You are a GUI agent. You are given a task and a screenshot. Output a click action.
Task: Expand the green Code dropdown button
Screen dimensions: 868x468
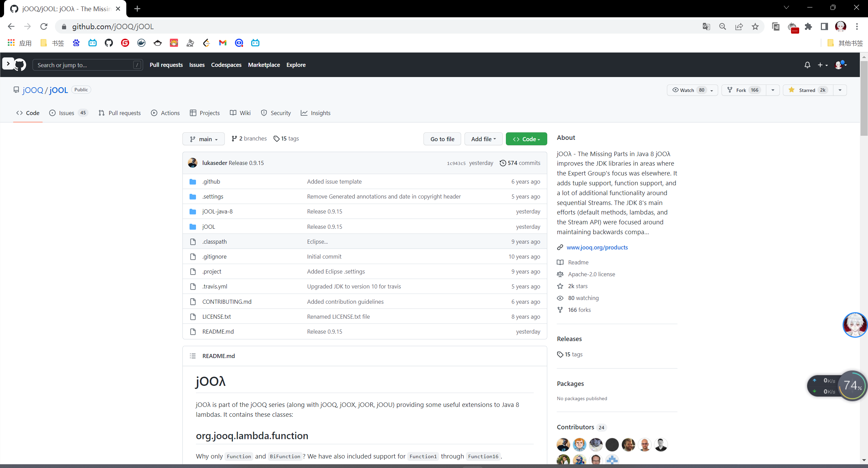(526, 139)
